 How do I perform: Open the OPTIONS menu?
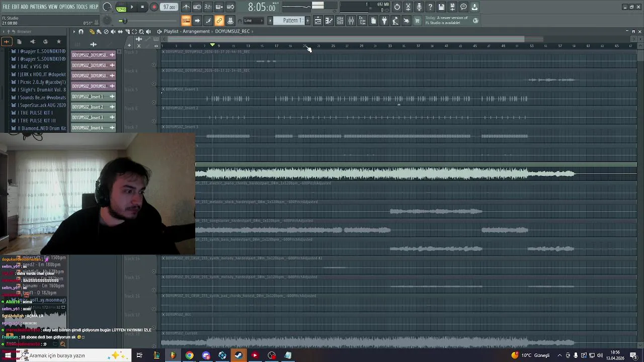[x=67, y=7]
